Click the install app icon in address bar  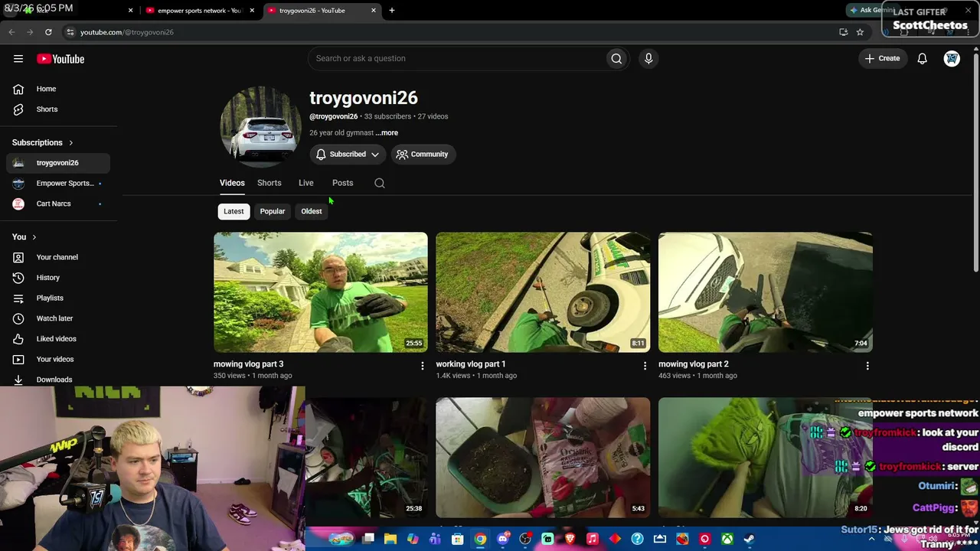click(843, 32)
